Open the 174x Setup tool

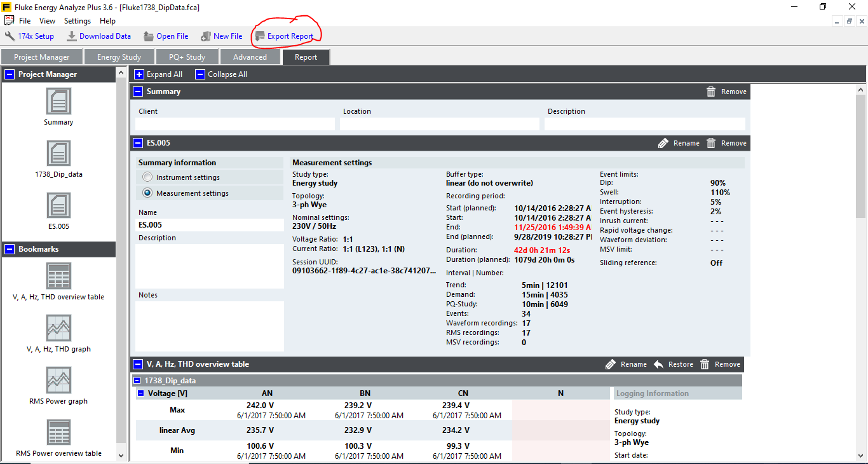tap(29, 36)
